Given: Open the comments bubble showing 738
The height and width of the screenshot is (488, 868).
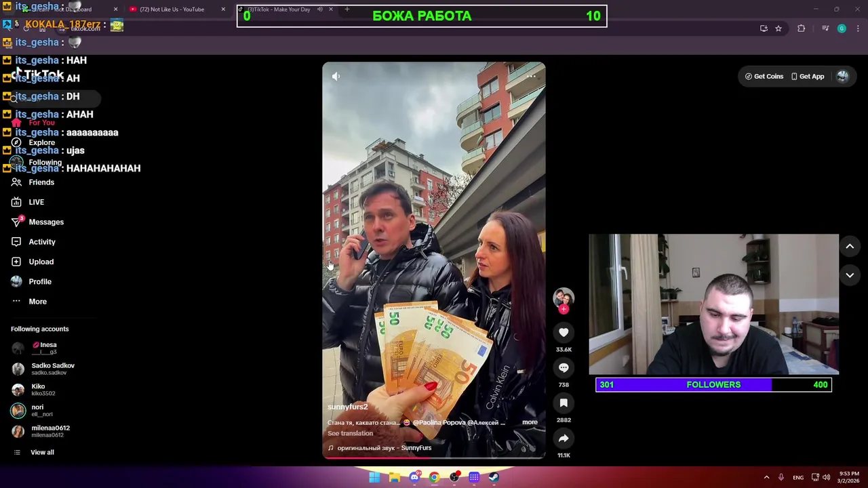Looking at the screenshot, I should 564,367.
